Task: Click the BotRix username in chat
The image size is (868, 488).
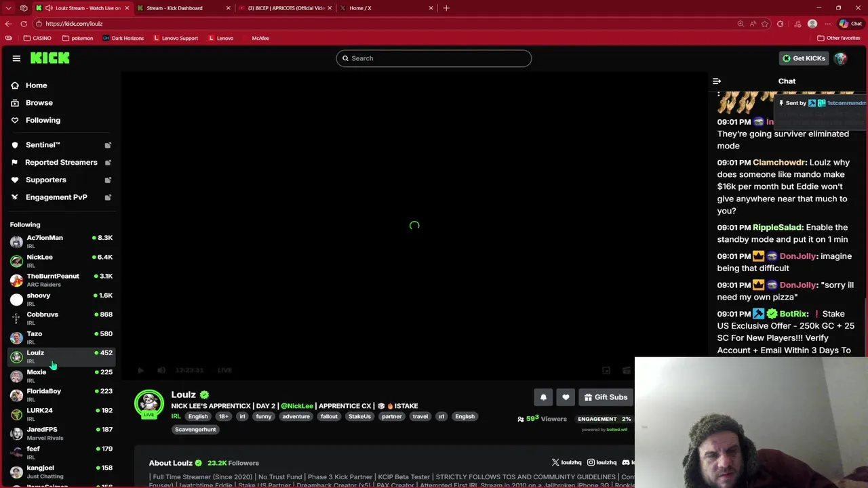Action: (793, 314)
